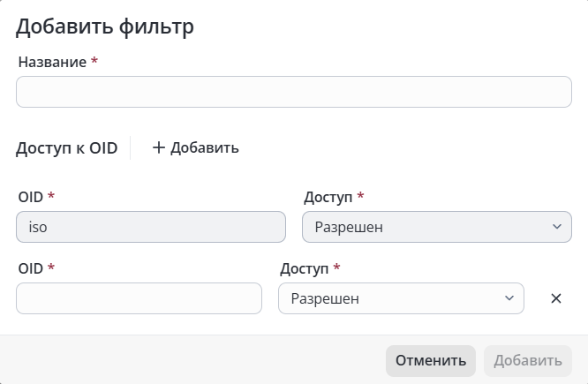Click the OID field containing iso
The image size is (588, 384).
(151, 227)
